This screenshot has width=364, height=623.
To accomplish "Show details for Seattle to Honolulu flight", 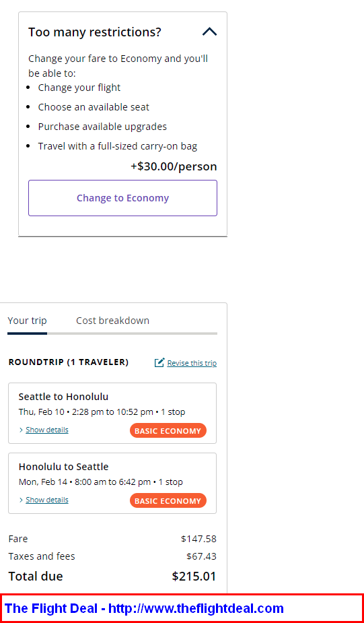I will 47,430.
